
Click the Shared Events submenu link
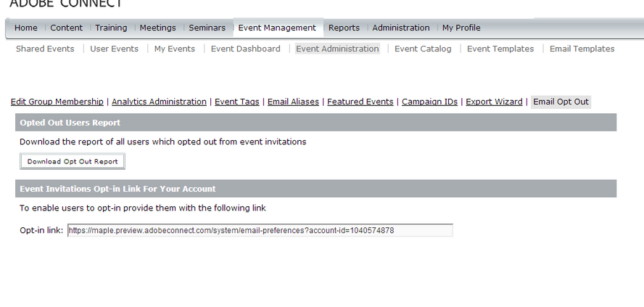tap(45, 49)
